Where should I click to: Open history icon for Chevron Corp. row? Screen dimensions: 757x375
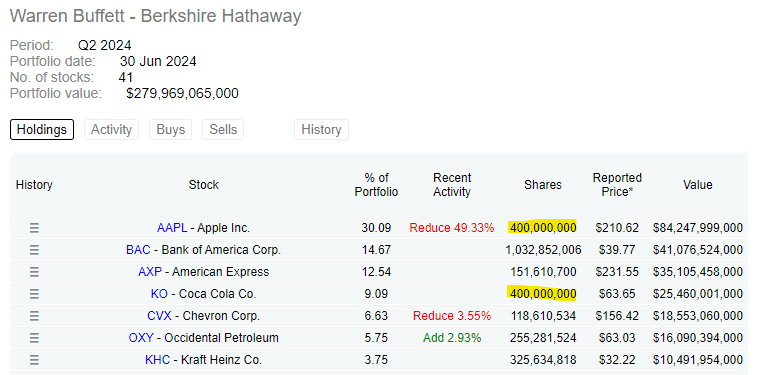pos(34,316)
